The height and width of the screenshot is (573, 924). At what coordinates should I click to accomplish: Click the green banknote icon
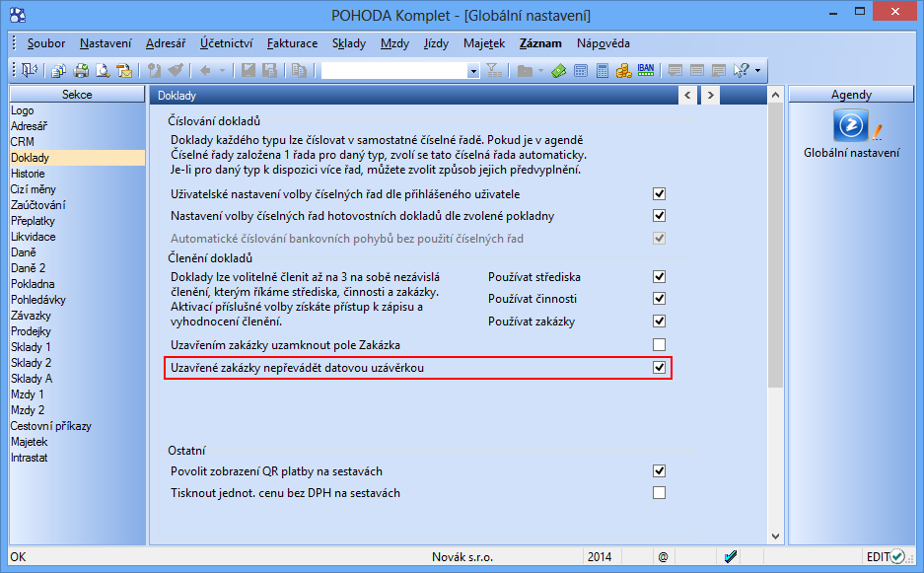559,71
